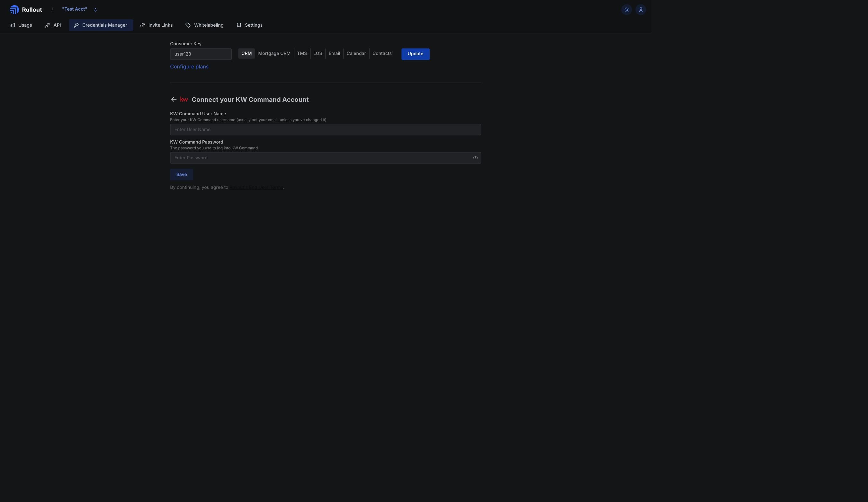Open the Settings tab
The height and width of the screenshot is (502, 868).
click(249, 25)
